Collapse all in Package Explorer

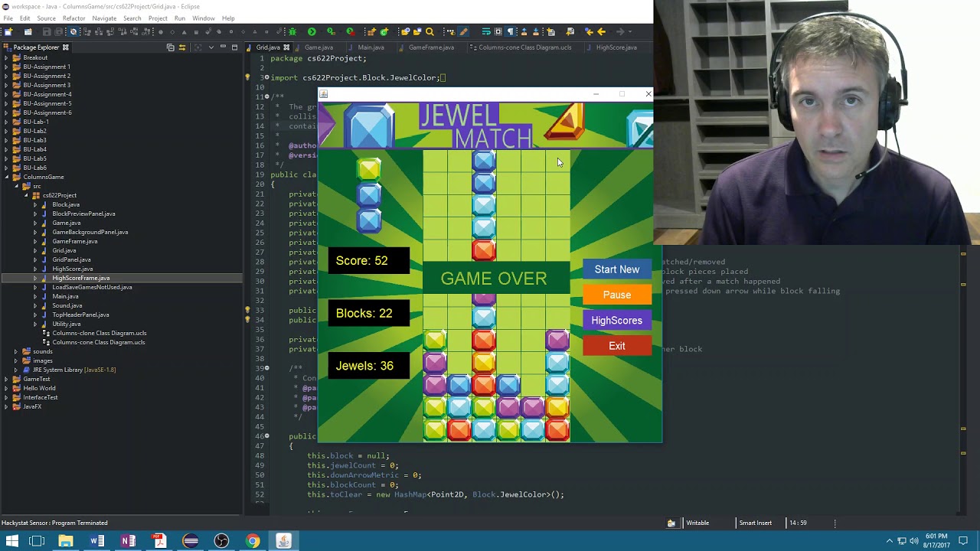pos(170,47)
